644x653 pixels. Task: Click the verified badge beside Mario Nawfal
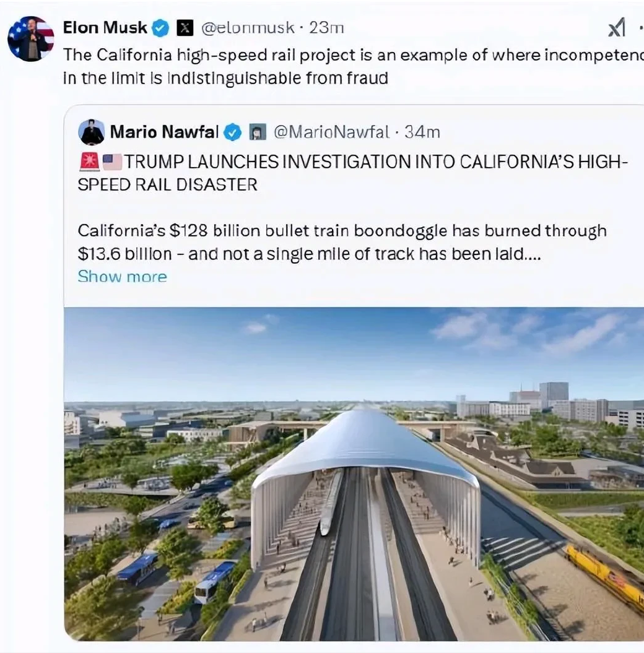coord(232,132)
